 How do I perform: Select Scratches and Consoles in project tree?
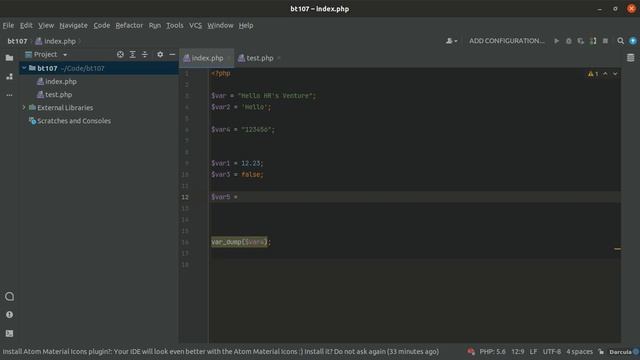pyautogui.click(x=73, y=121)
